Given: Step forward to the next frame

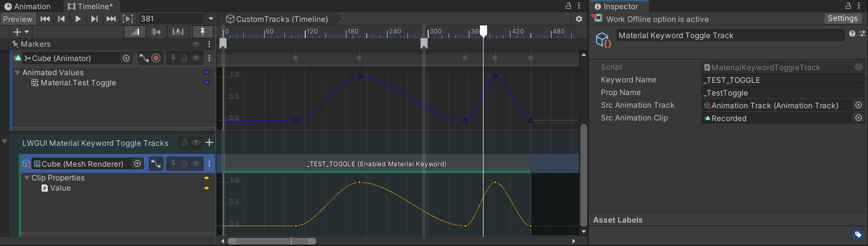Looking at the screenshot, I should tap(94, 19).
